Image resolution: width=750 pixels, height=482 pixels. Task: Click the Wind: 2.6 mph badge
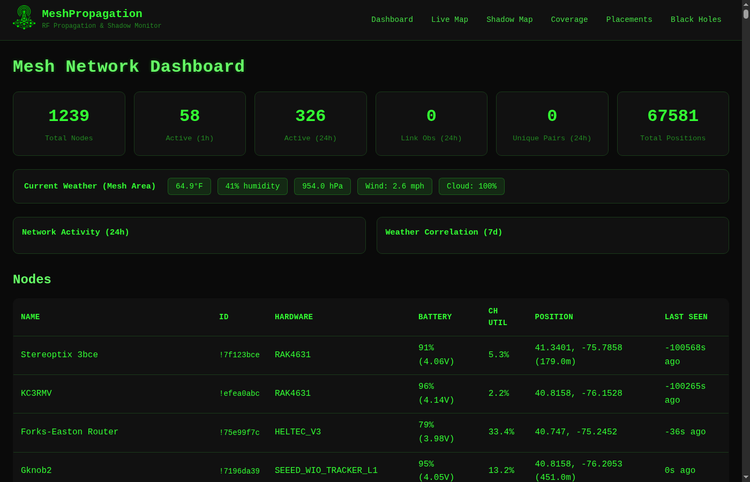click(x=394, y=186)
